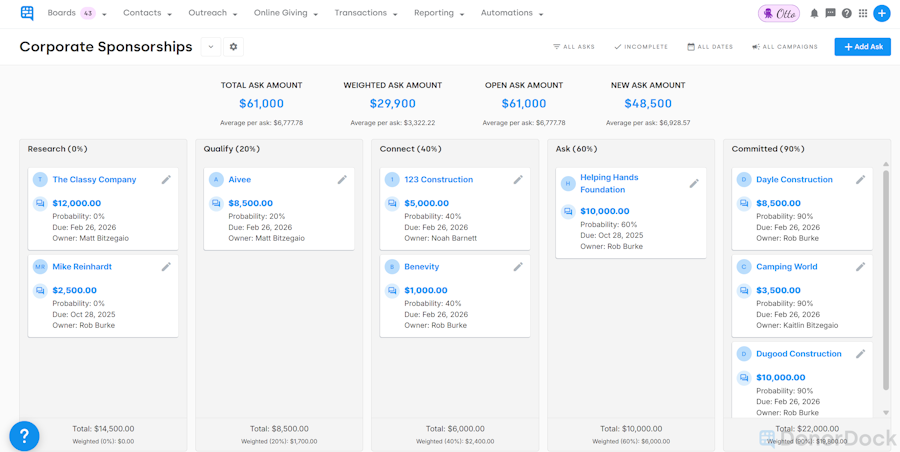The height and width of the screenshot is (452, 900).
Task: Open the notifications bell icon
Action: [814, 14]
